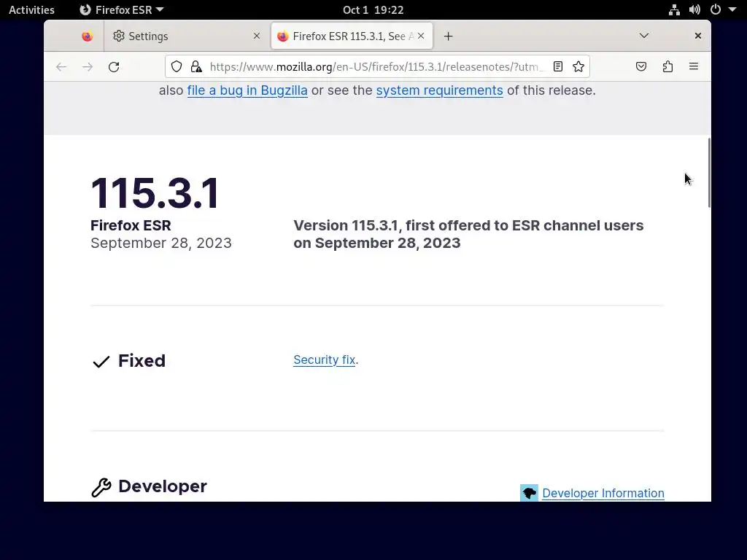747x560 pixels.
Task: Click the Developer wrench icon
Action: coord(101,488)
